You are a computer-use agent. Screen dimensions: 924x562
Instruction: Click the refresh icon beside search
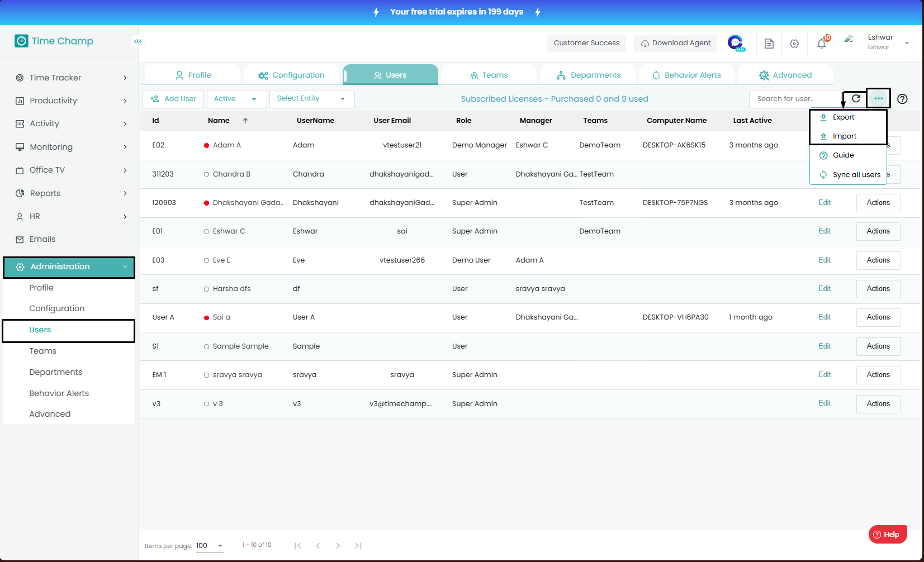click(855, 99)
